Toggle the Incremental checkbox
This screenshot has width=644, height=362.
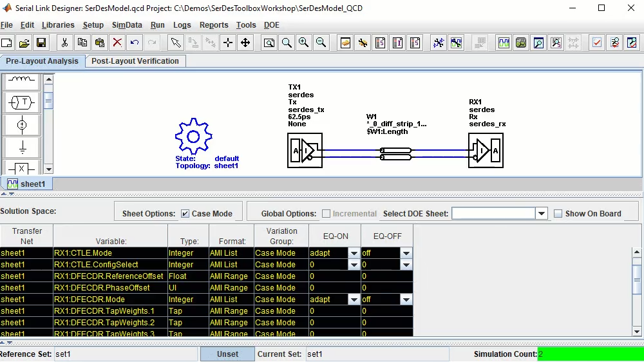pyautogui.click(x=326, y=214)
